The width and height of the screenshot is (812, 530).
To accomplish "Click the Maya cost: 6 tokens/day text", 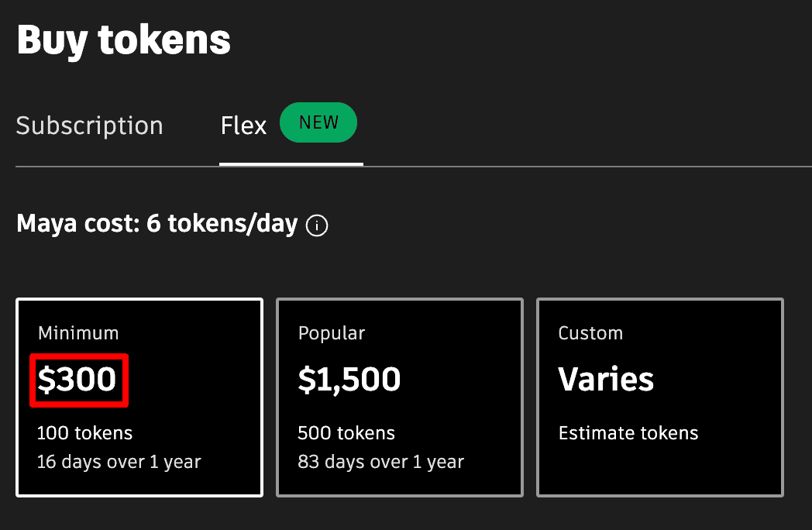I will (x=157, y=225).
